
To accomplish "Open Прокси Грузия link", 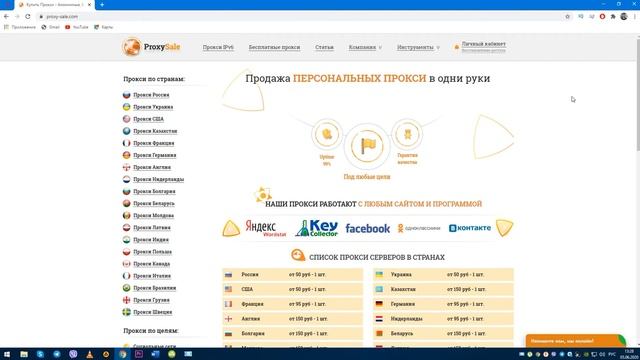I will [151, 300].
